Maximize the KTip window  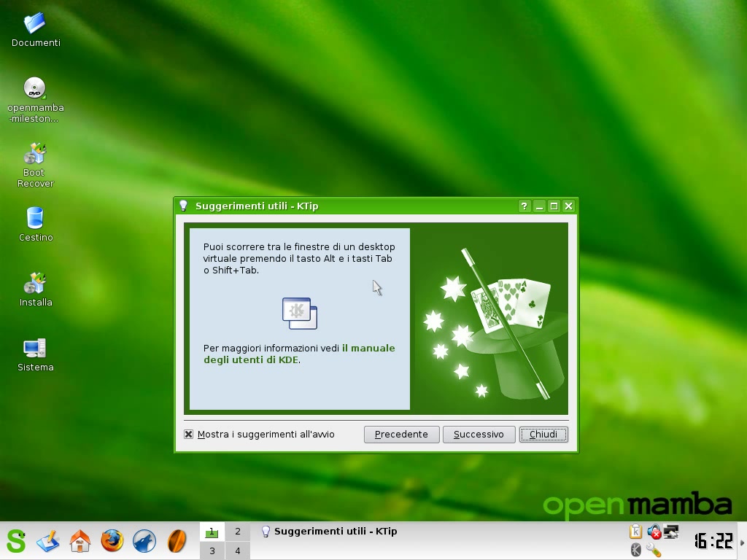(554, 206)
